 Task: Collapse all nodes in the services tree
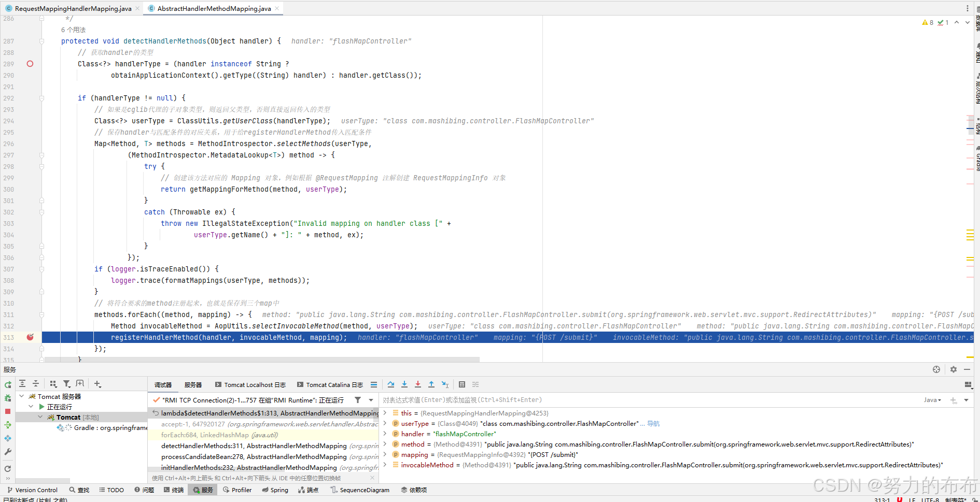(36, 384)
